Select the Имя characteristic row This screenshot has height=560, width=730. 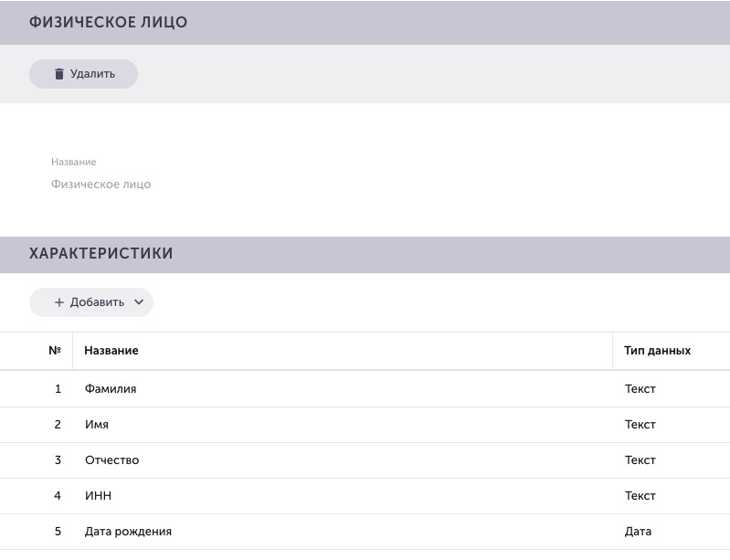tap(365, 425)
